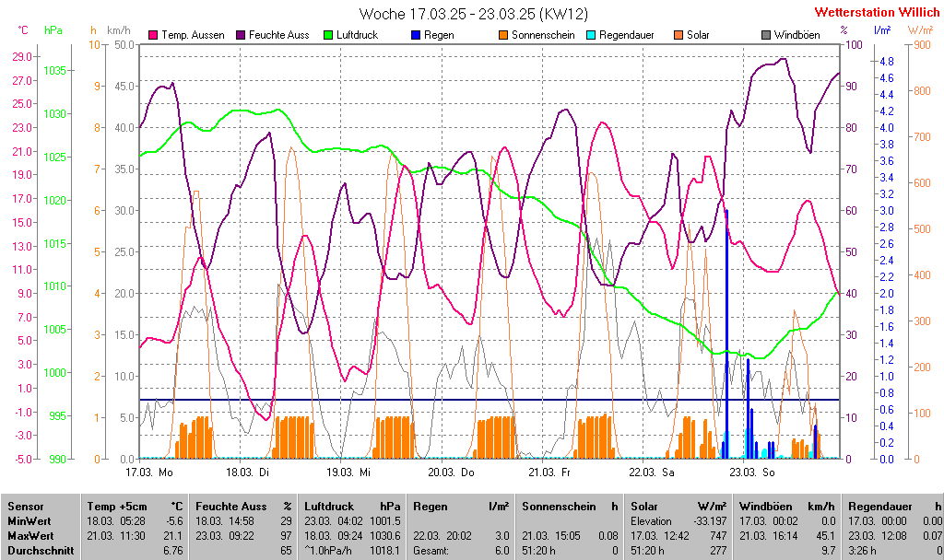Click the tall blue rain bar on 22.03.
The height and width of the screenshot is (560, 944).
(x=726, y=333)
